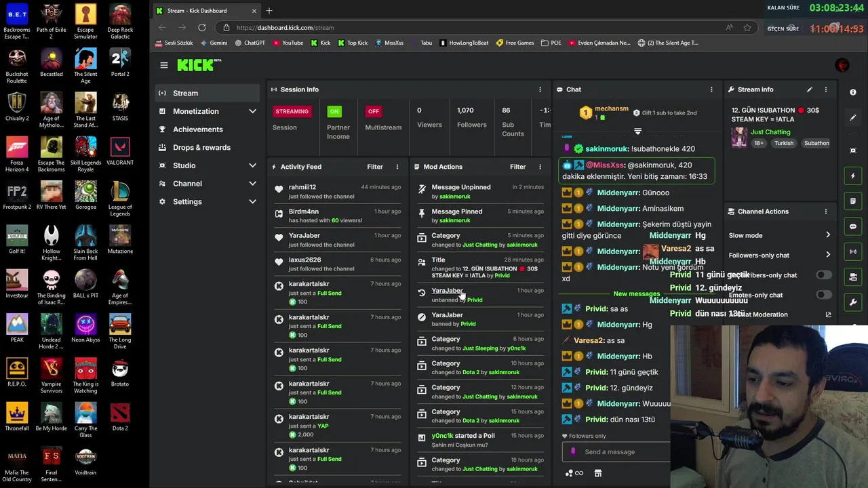The image size is (868, 488).
Task: Open Chat panel options menu
Action: click(x=711, y=89)
